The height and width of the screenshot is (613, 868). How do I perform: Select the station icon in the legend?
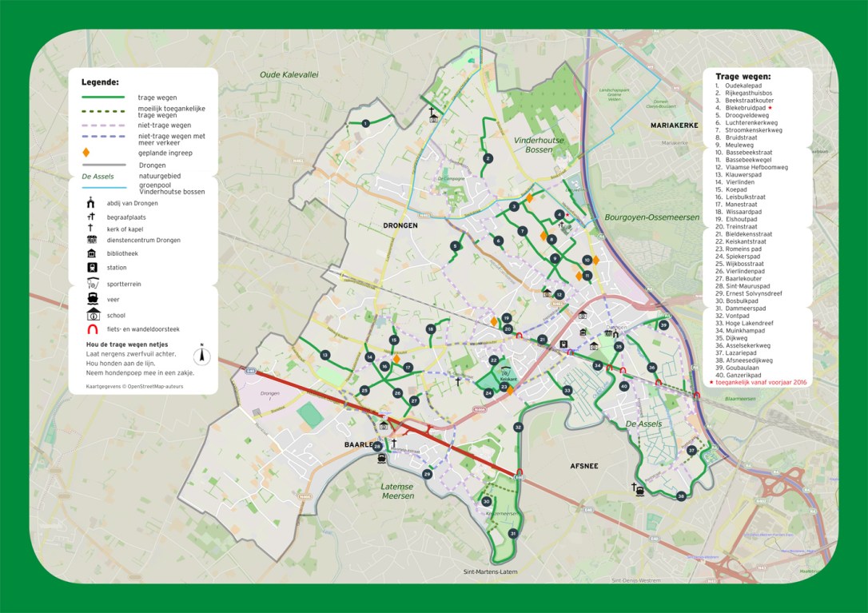click(92, 267)
